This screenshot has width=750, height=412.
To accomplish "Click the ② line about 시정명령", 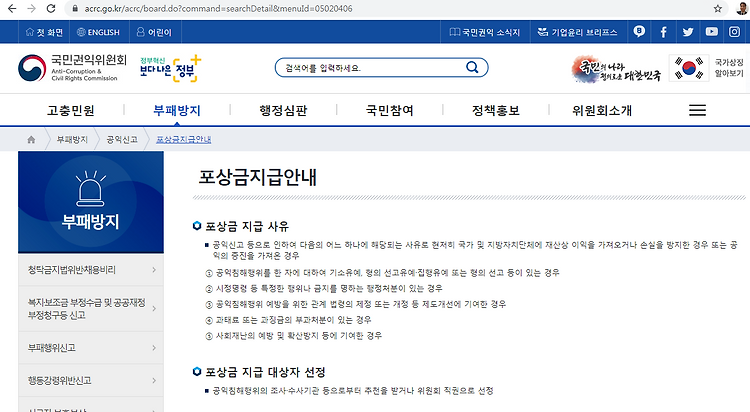I will pos(324,289).
